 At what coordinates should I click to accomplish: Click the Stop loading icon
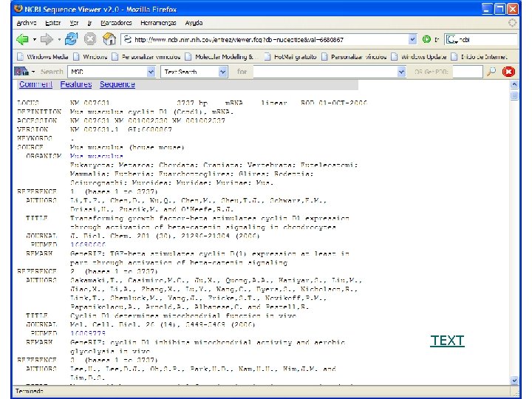[90, 39]
